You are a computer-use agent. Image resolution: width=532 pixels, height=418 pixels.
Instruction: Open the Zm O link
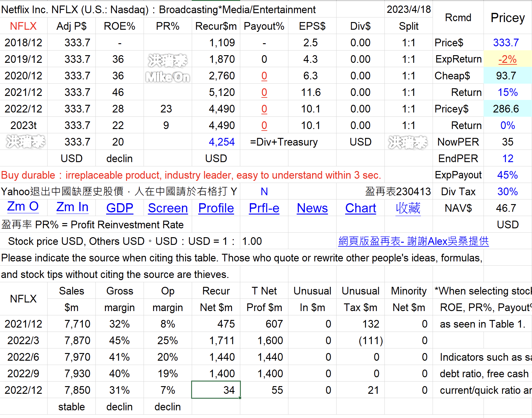pyautogui.click(x=23, y=207)
